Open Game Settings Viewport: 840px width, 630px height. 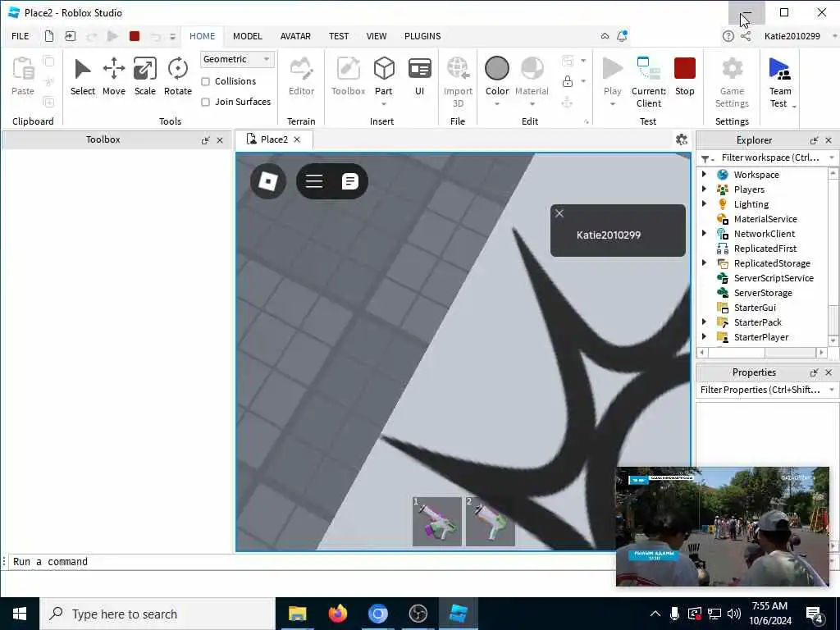pos(732,82)
